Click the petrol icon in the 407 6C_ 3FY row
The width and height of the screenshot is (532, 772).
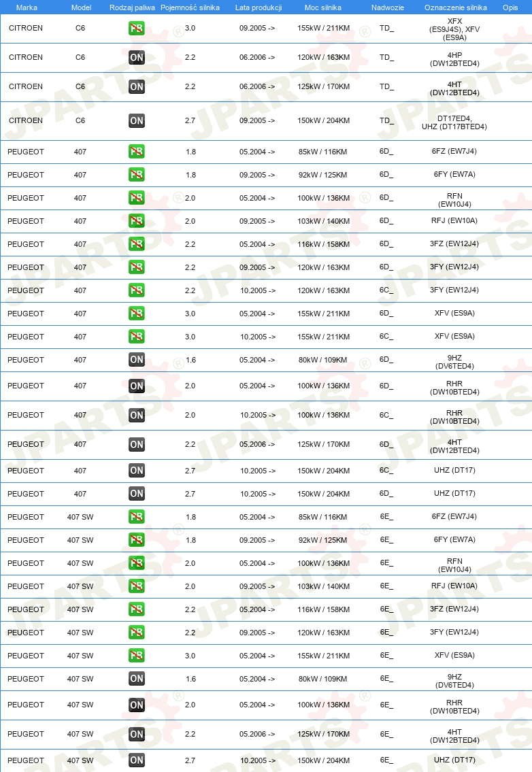137,290
